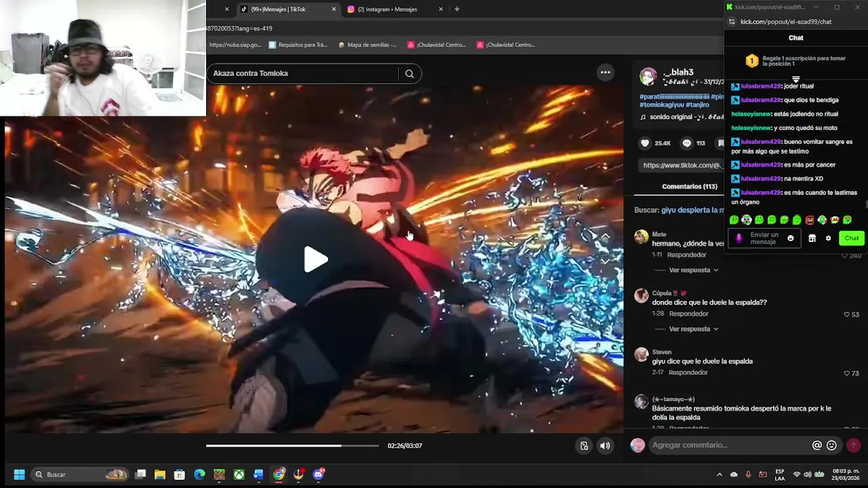This screenshot has height=488, width=868.
Task: Open the Wi-Fi network tray icon
Action: [x=797, y=474]
